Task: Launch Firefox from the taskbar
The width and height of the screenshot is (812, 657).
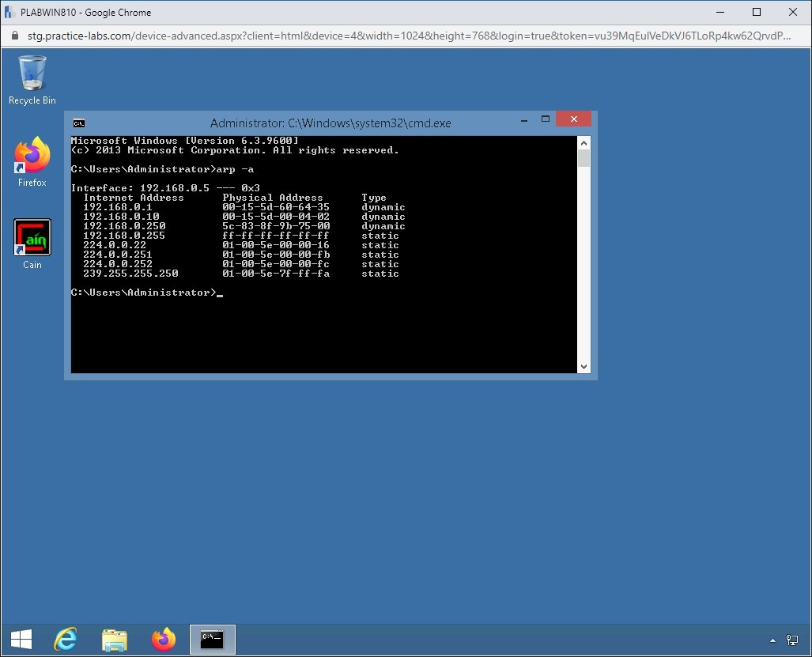Action: coord(163,639)
